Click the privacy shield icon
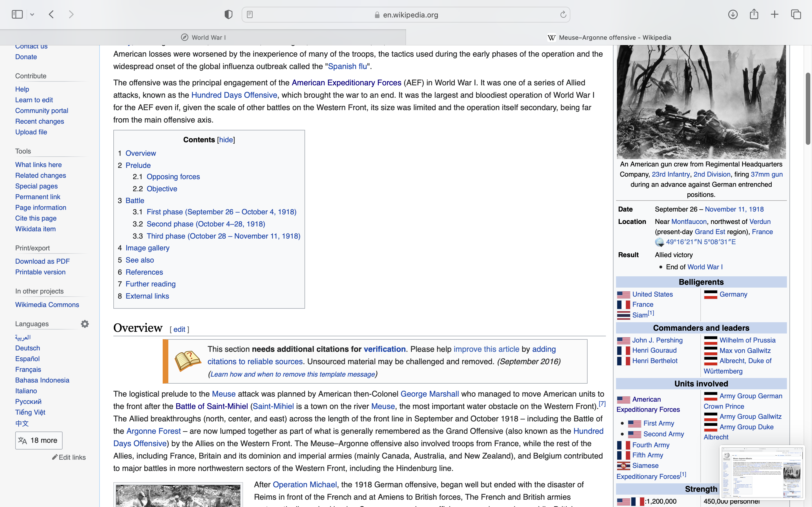 (x=228, y=14)
